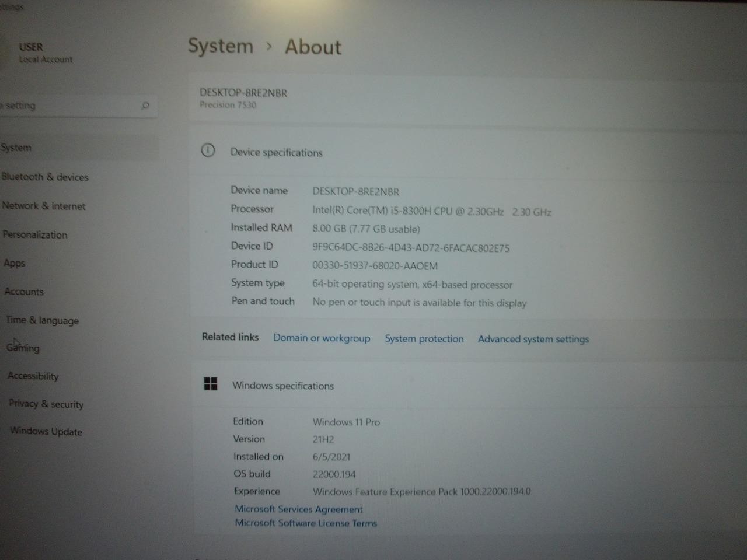Viewport: 747px width, 560px height.
Task: Click the No pen or touch input text
Action: [420, 303]
